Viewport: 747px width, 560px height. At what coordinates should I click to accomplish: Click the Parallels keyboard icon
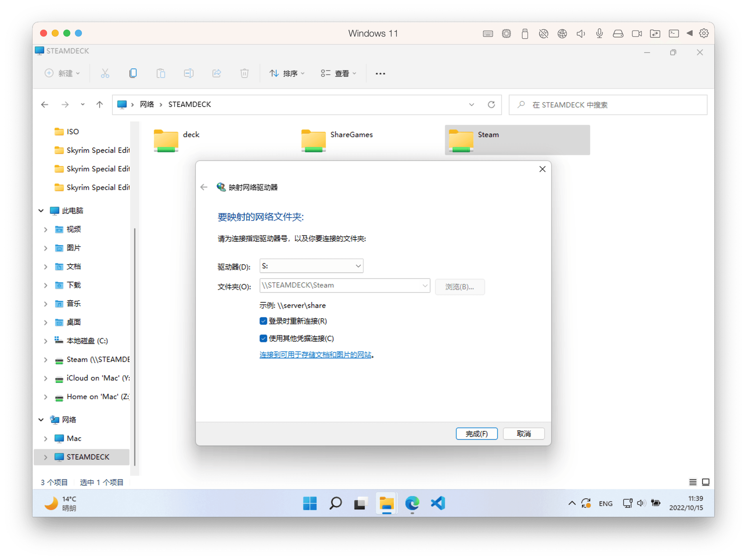click(x=488, y=33)
